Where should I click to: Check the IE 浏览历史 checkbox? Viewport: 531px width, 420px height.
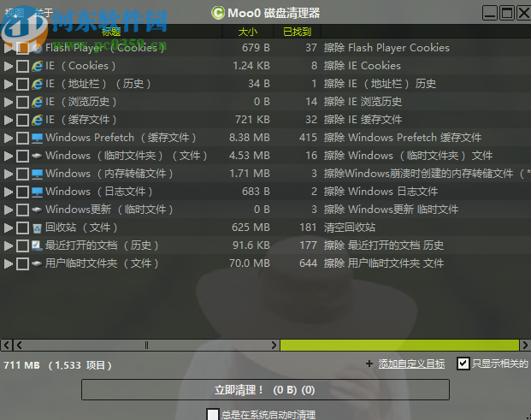click(x=22, y=102)
